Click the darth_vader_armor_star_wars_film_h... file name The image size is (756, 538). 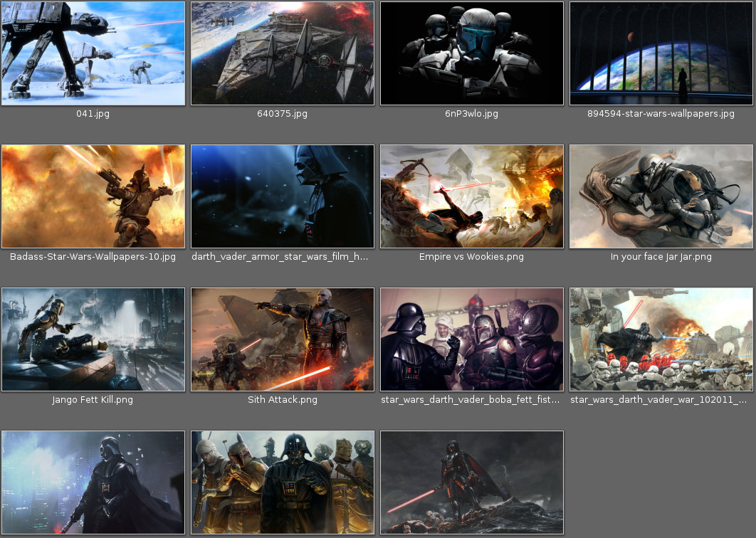click(x=280, y=256)
